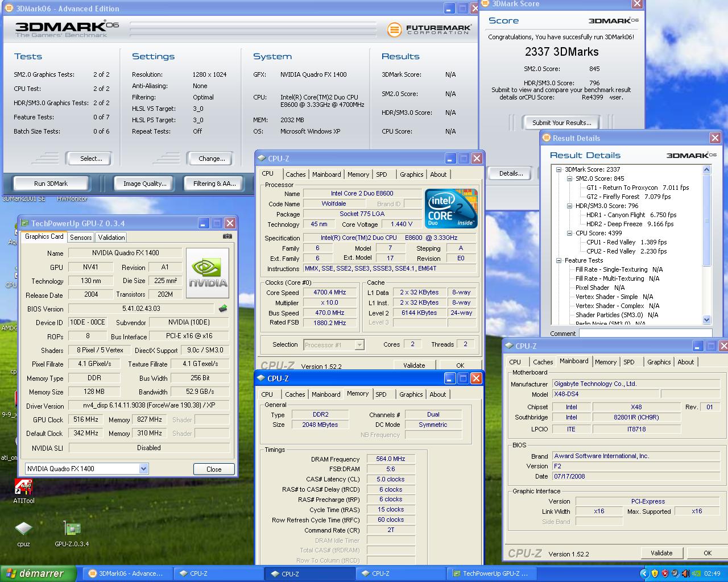
Task: Click the red shield security tray icon
Action: click(665, 573)
